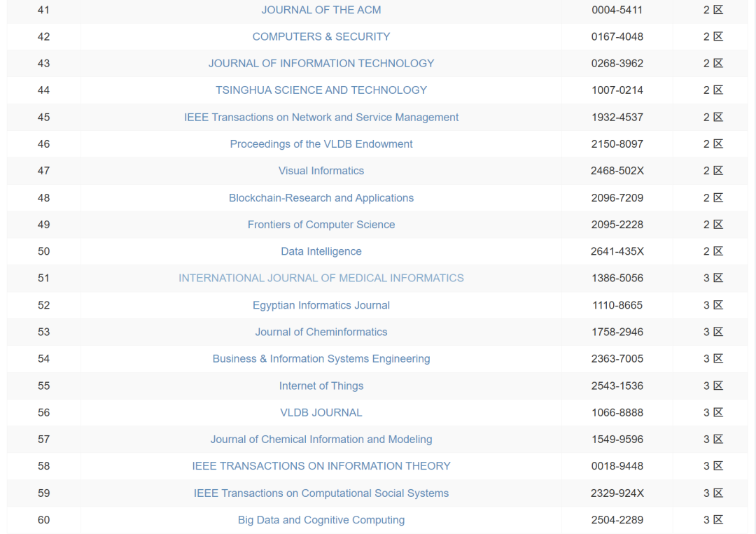The image size is (756, 534).
Task: Open Journal of Chemical Information and Modeling
Action: (321, 439)
